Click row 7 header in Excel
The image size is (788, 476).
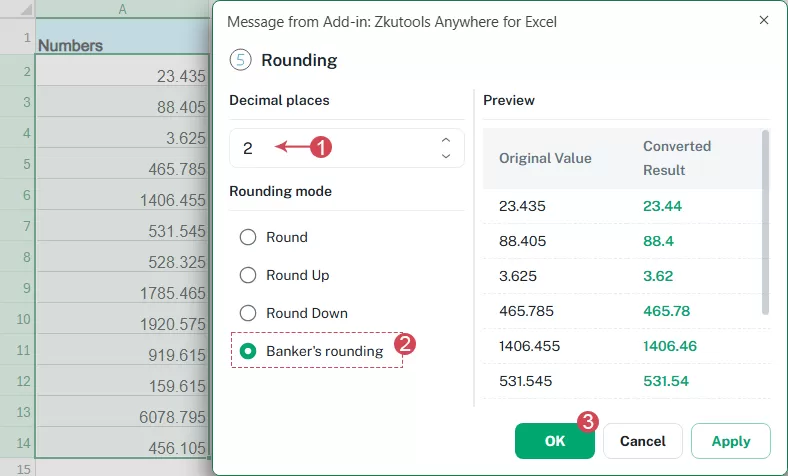point(18,226)
